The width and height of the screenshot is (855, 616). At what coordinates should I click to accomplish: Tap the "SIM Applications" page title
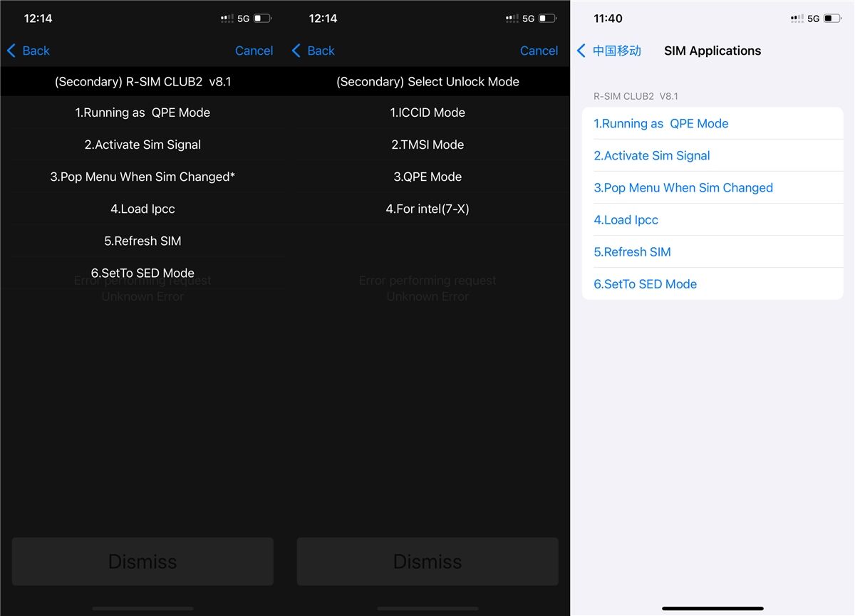pyautogui.click(x=712, y=51)
